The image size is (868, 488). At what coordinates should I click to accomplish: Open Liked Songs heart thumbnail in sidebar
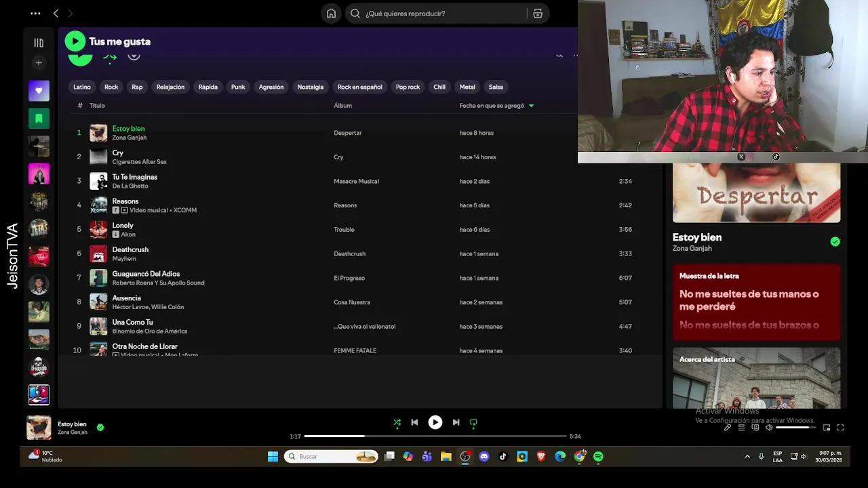[x=39, y=91]
